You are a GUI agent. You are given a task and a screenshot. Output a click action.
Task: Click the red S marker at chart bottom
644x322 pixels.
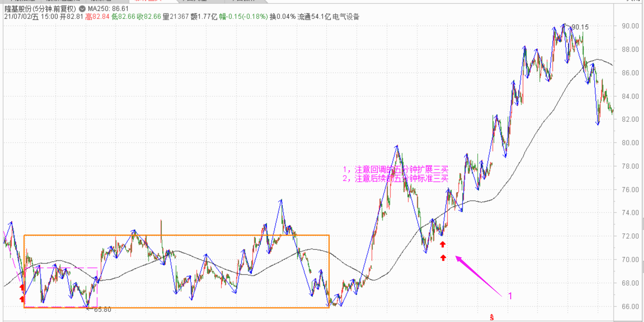click(x=492, y=318)
